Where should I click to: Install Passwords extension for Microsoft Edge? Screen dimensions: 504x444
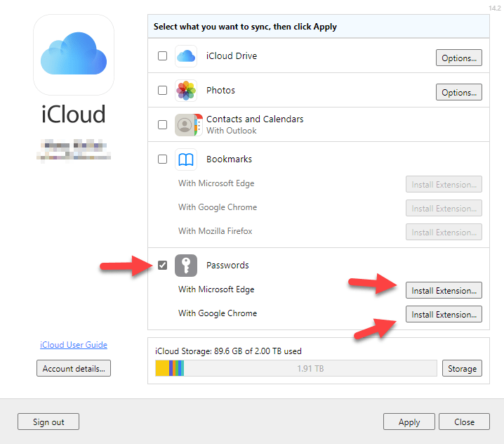444,291
